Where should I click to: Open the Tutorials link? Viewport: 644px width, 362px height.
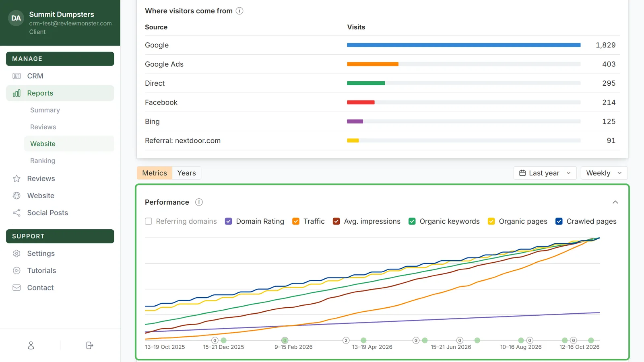tap(41, 271)
